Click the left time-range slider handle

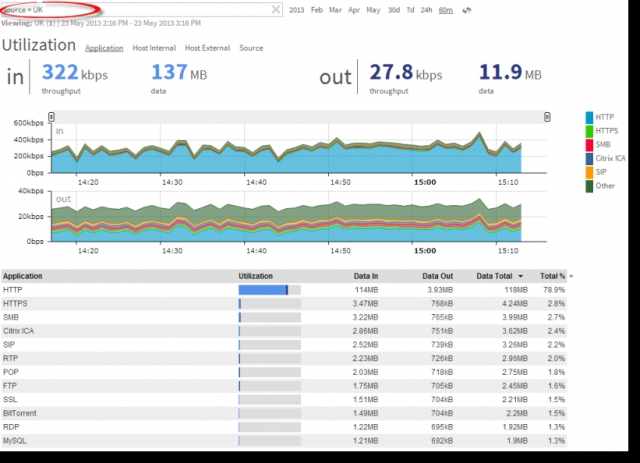[x=51, y=117]
